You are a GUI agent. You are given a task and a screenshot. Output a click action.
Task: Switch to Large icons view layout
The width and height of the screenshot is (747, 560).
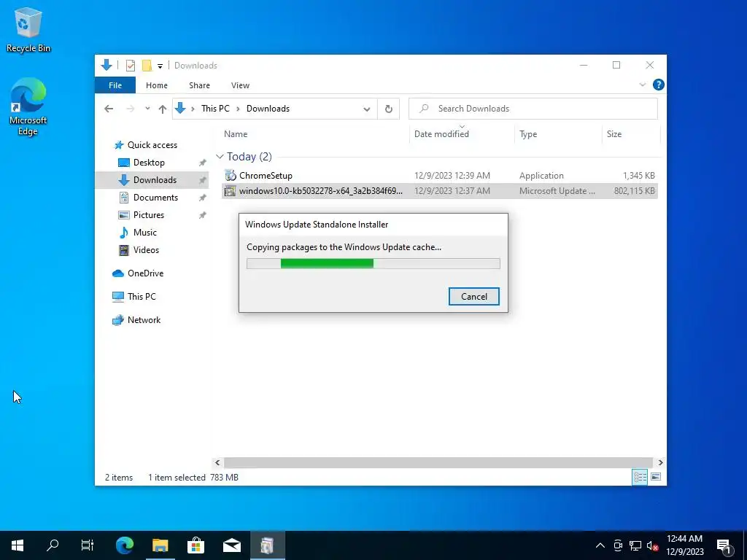(656, 477)
